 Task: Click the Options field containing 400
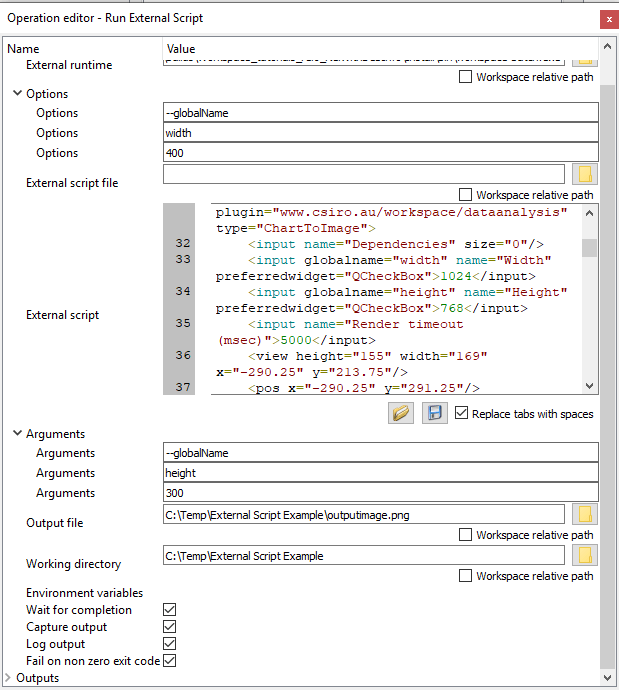pos(381,153)
